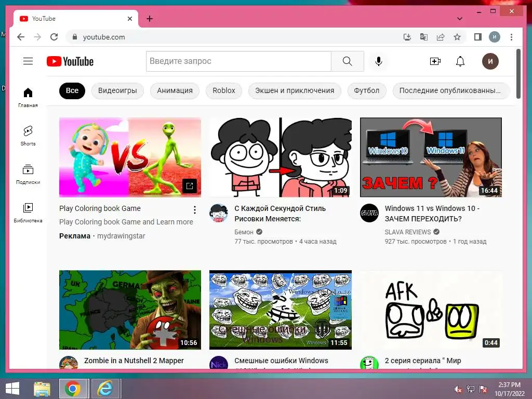Open title Zombie in a Nutshell 2 Mapper
Screen dimensions: 532x399
134,361
